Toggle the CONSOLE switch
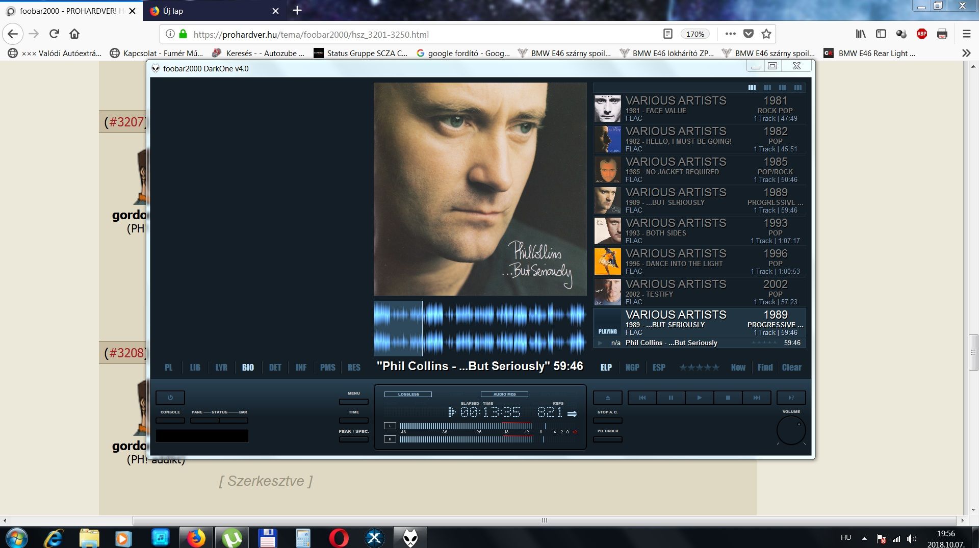Viewport: 980px width, 548px height. pyautogui.click(x=170, y=421)
